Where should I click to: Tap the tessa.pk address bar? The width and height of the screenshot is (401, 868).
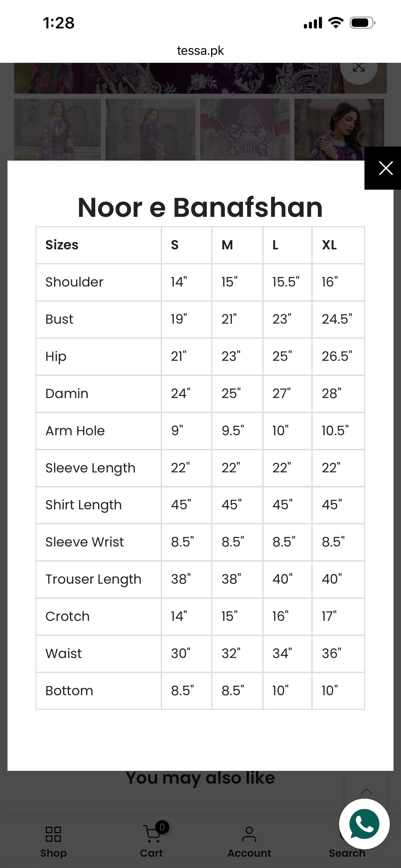click(x=200, y=51)
